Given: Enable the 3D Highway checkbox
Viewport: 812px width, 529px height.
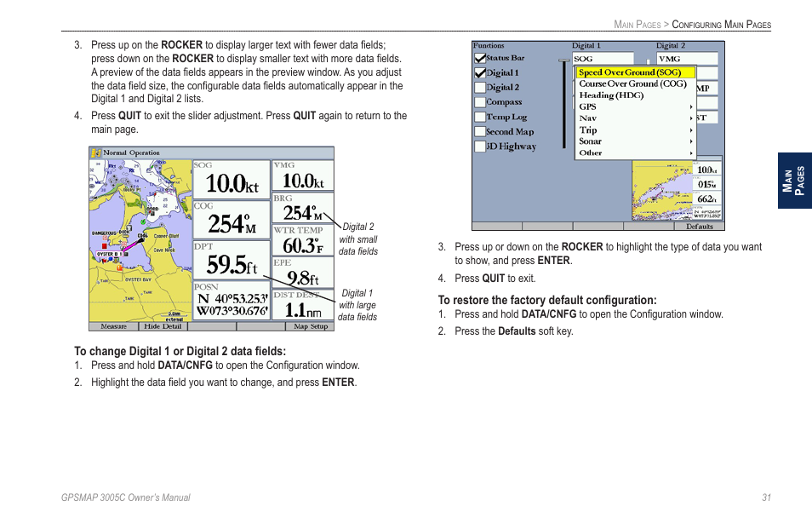Looking at the screenshot, I should tap(480, 147).
